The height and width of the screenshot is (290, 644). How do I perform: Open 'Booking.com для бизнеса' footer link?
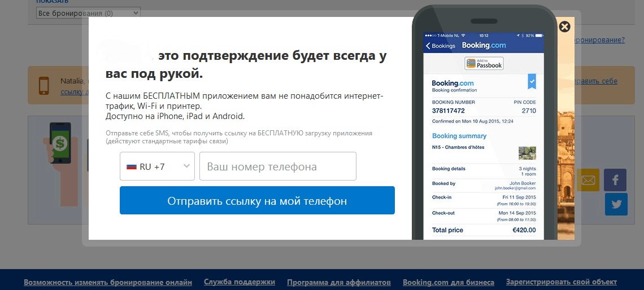(449, 282)
